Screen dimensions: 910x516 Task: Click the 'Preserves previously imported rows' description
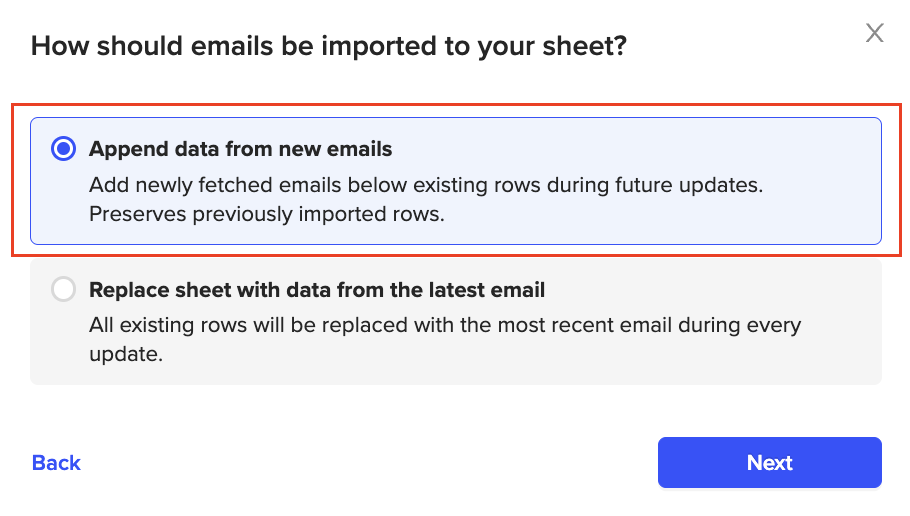point(266,214)
